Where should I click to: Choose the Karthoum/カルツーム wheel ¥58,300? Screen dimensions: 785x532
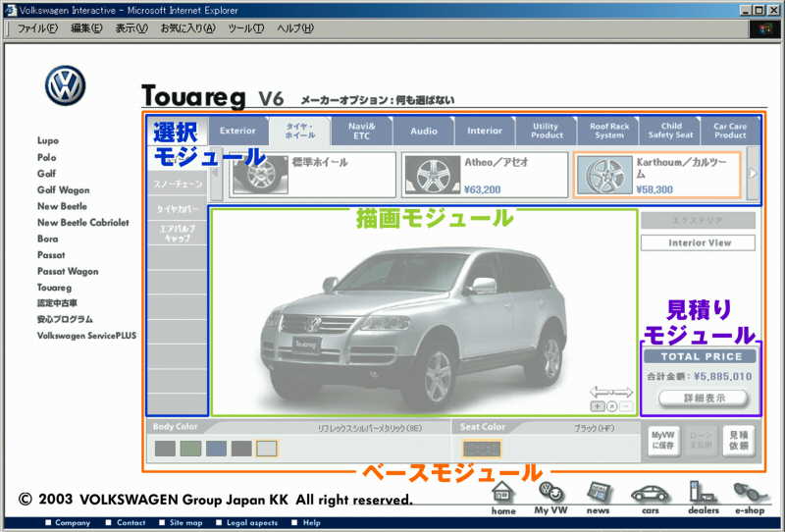pyautogui.click(x=656, y=175)
